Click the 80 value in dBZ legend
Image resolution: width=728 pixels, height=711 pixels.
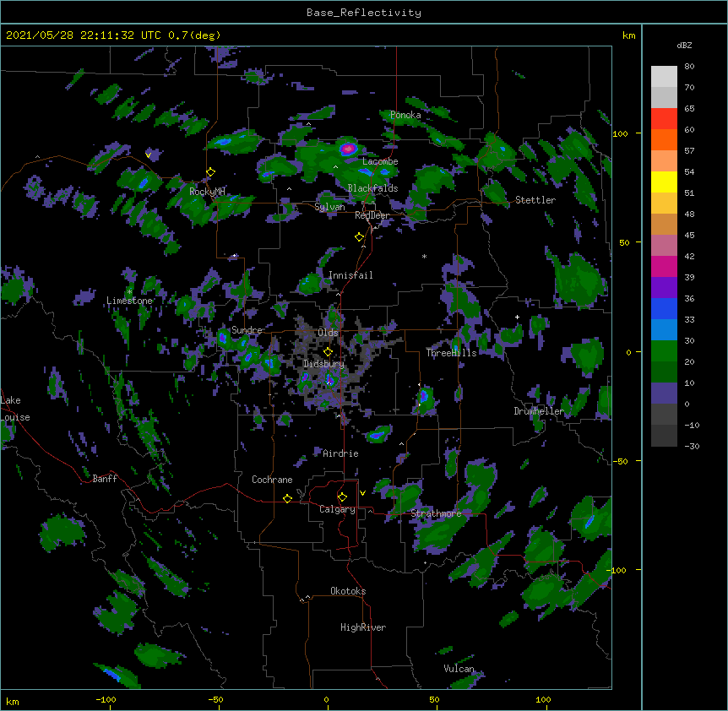(x=689, y=67)
